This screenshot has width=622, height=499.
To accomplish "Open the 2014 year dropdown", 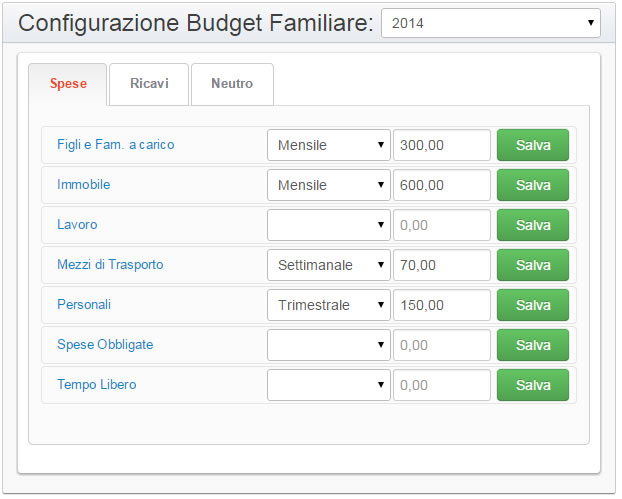I will [491, 23].
